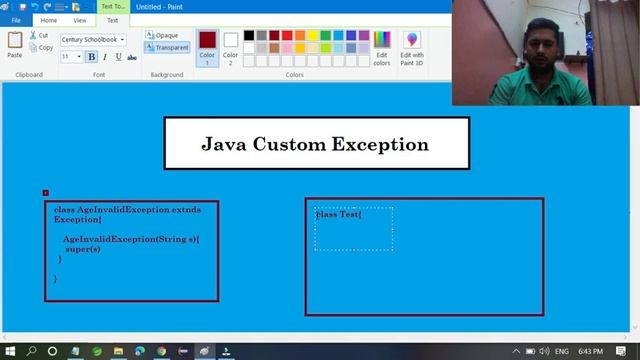Screen dimensions: 640x360
Task: Set text background to Opaque
Action: tap(162, 36)
